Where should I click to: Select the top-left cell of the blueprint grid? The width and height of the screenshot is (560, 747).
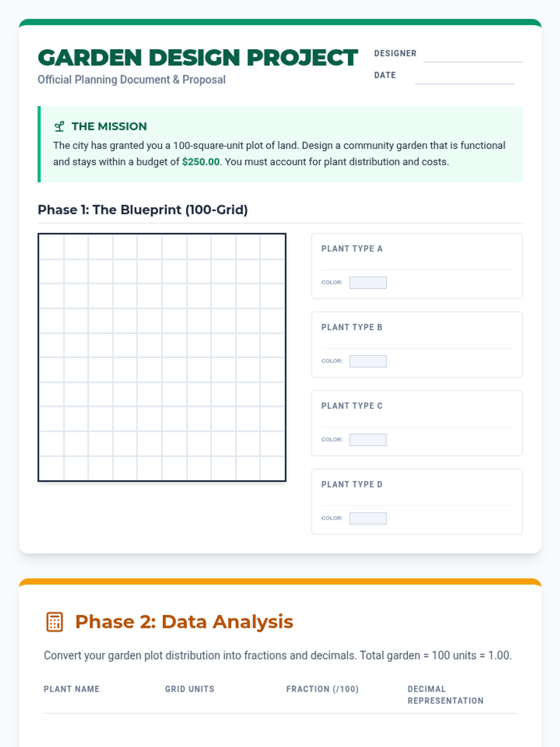(x=51, y=247)
